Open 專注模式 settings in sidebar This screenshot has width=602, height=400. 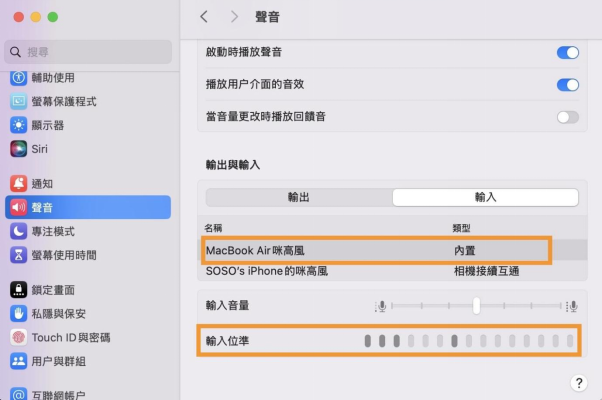pyautogui.click(x=53, y=231)
